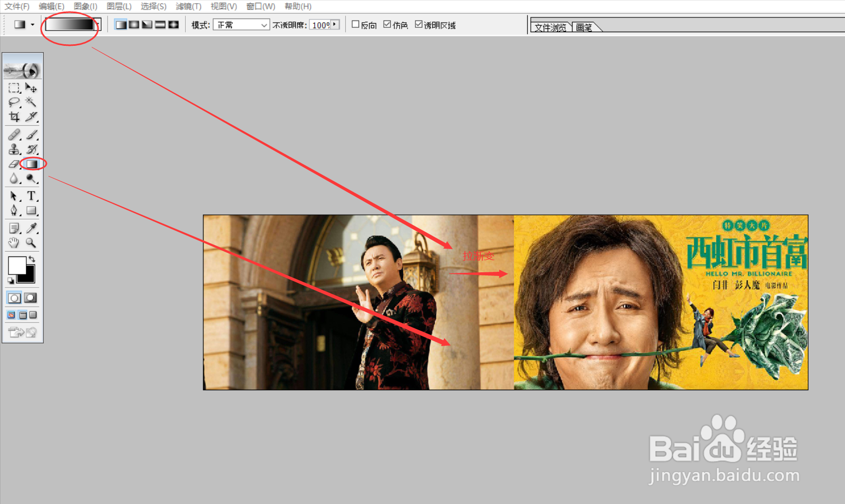Switch to Quick Mask mode
Viewport: 845px width, 504px height.
tap(31, 298)
